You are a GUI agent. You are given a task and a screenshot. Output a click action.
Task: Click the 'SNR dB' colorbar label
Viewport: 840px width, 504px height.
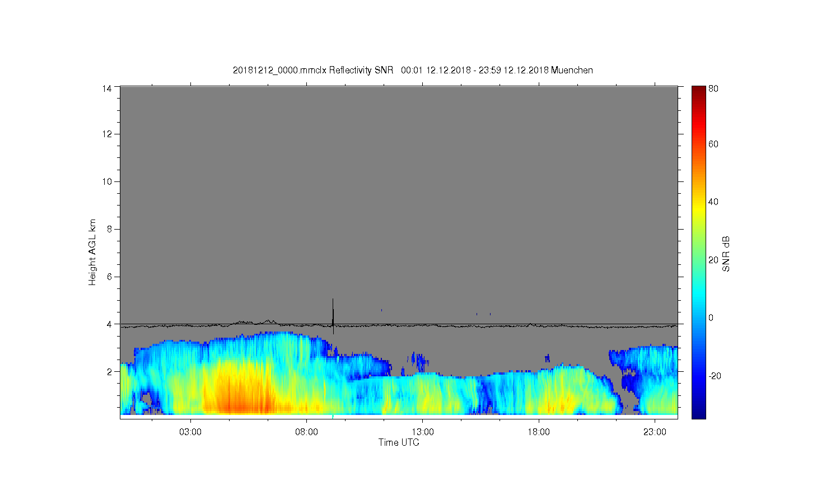[726, 254]
